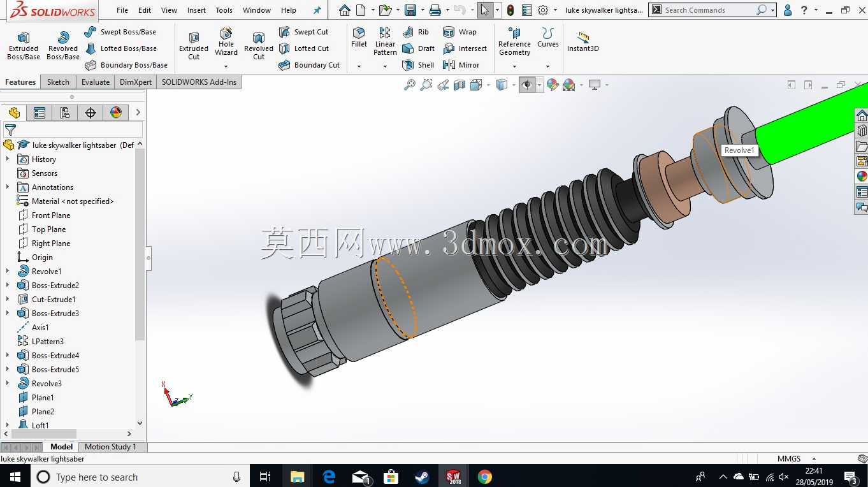Expand the Revolve1 feature node
The width and height of the screenshot is (868, 487).
(8, 272)
